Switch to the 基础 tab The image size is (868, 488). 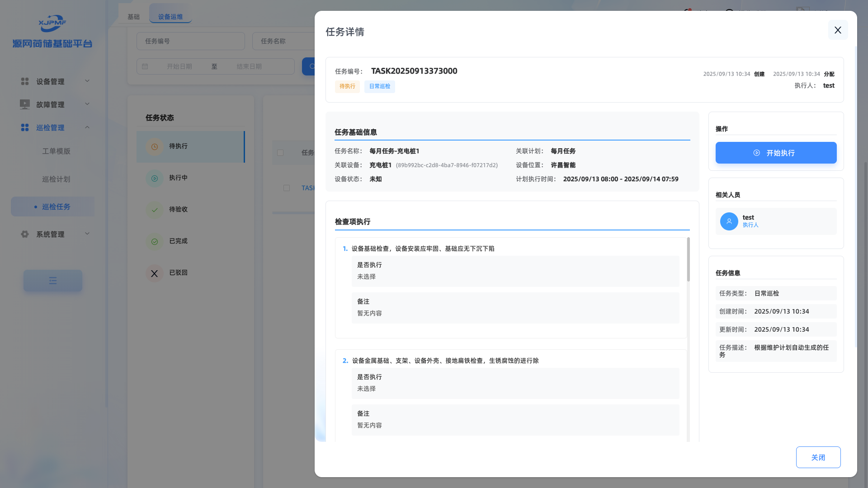(133, 17)
